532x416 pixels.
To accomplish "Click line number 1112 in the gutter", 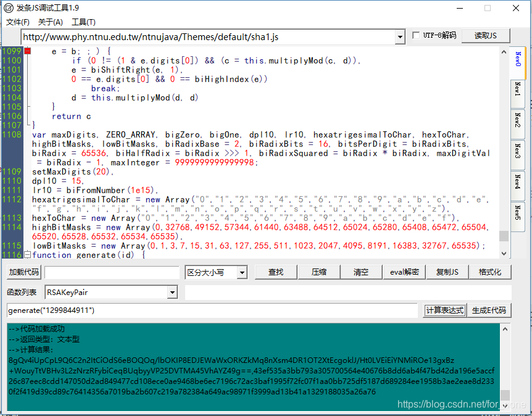I will click(x=12, y=199).
